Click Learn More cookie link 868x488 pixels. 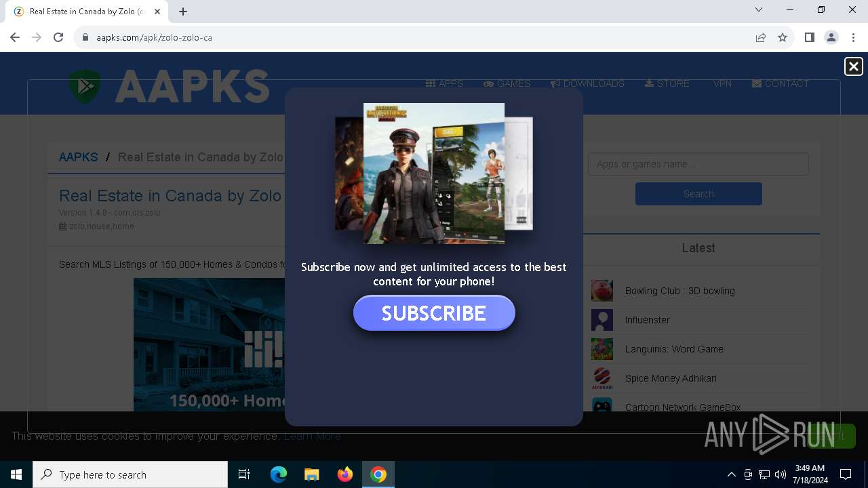(313, 436)
